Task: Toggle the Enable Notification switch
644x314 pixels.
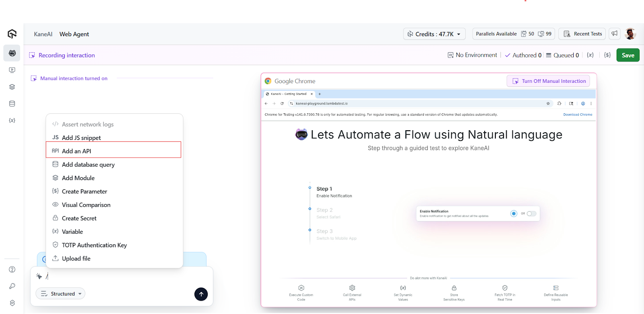Action: click(x=531, y=213)
